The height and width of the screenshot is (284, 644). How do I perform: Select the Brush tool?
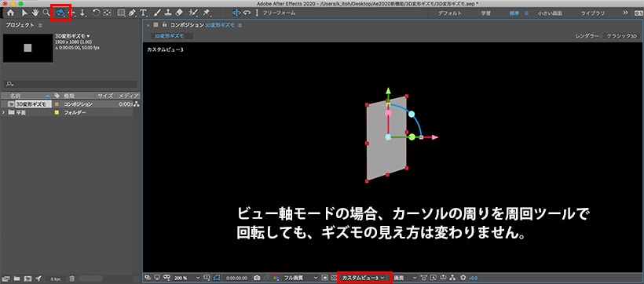pyautogui.click(x=157, y=13)
